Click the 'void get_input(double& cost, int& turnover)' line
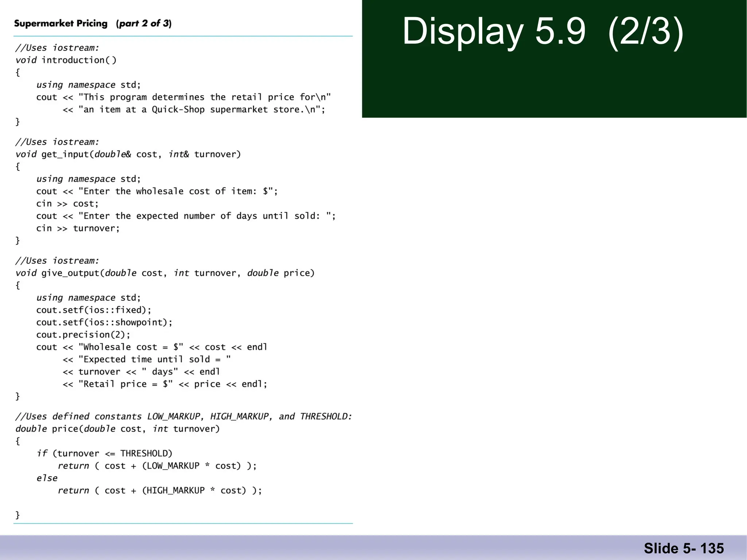This screenshot has width=747, height=560. tap(128, 155)
